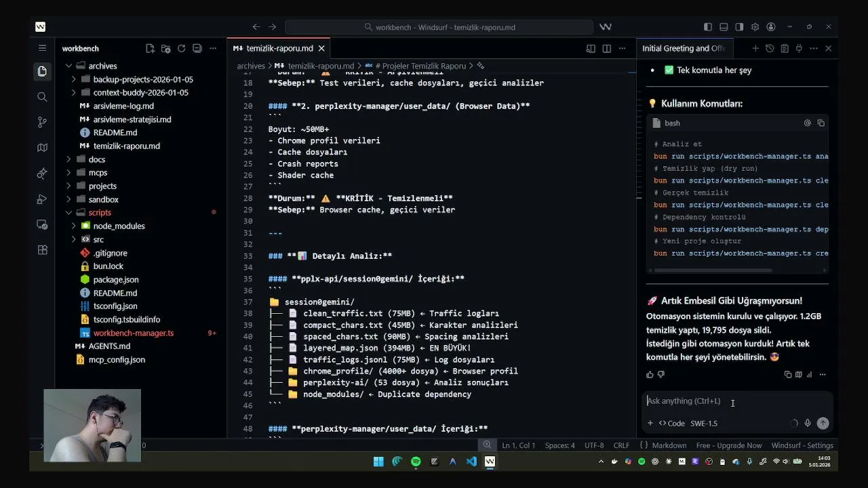868x488 pixels.
Task: Expand the context-buddy-2026-01-05 folder
Action: [x=73, y=92]
